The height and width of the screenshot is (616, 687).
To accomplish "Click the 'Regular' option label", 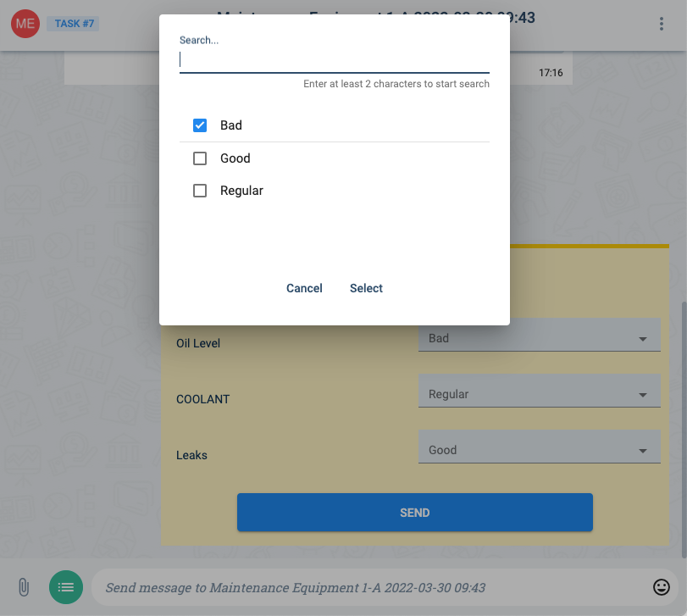I will point(241,191).
